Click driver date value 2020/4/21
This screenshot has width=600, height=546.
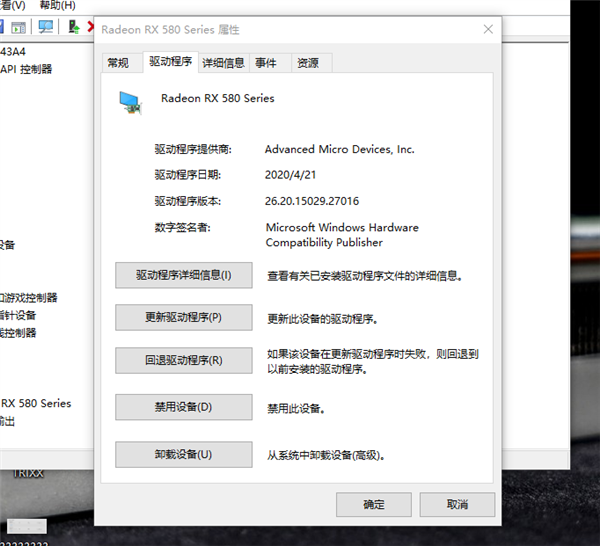[290, 175]
